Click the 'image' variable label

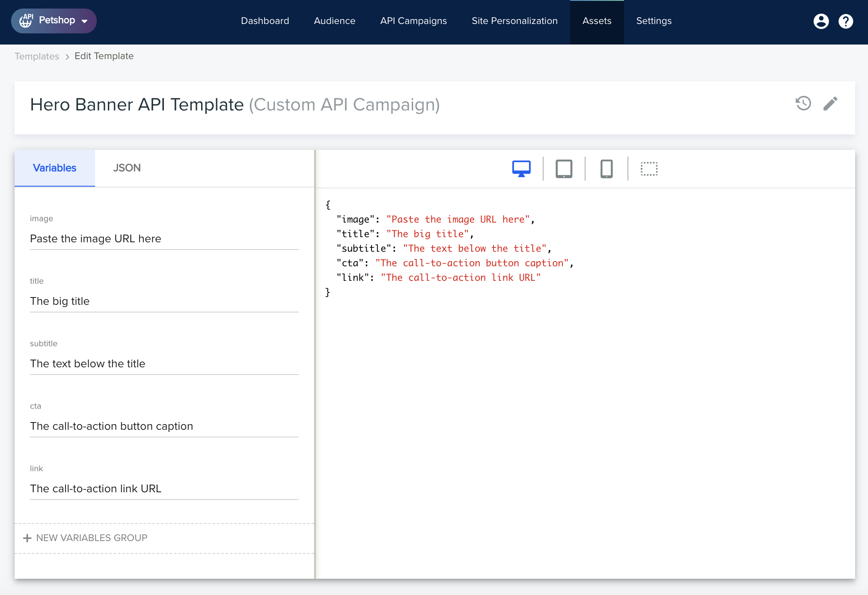42,219
